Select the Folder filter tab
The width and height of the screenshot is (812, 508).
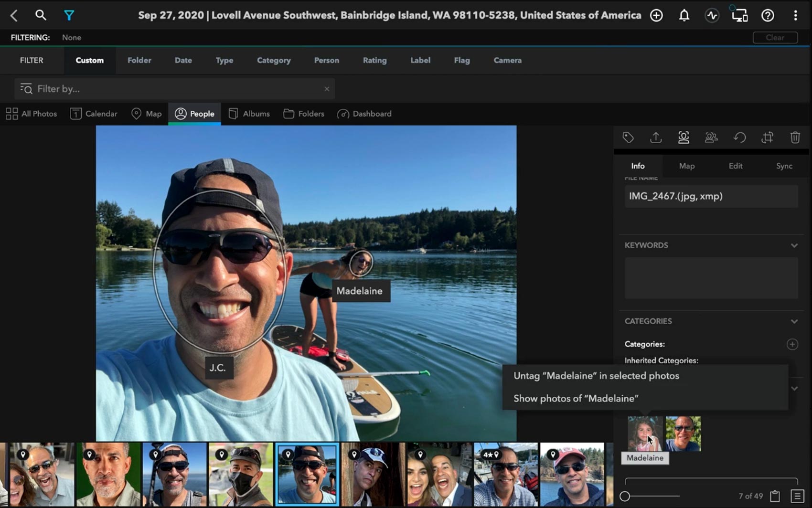pos(139,60)
